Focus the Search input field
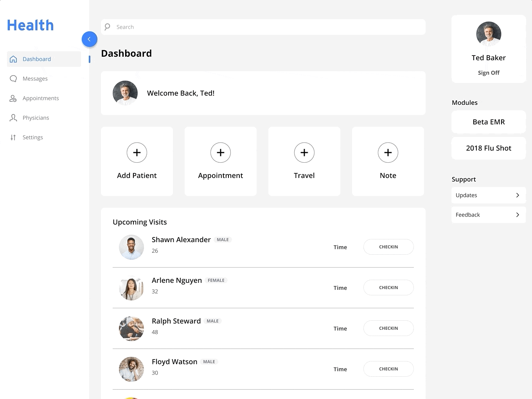This screenshot has height=399, width=532. (x=266, y=27)
